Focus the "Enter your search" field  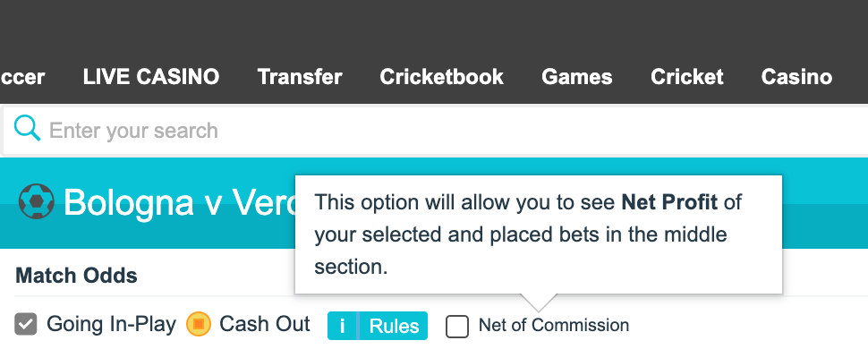coord(434,131)
